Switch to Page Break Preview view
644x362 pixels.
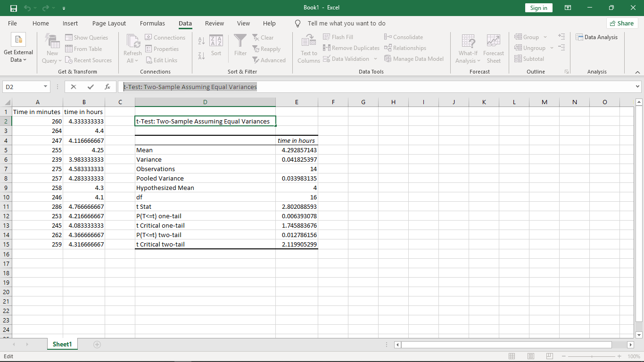coord(549,356)
